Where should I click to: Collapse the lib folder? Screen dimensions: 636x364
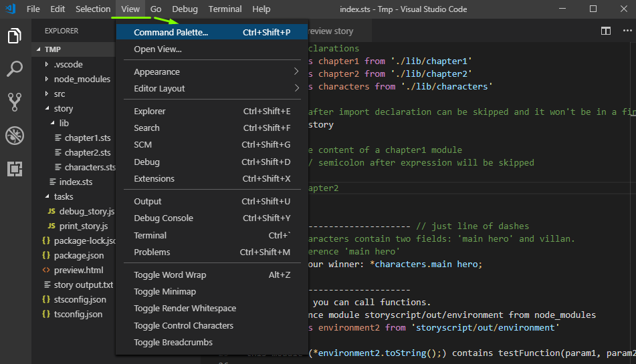52,123
